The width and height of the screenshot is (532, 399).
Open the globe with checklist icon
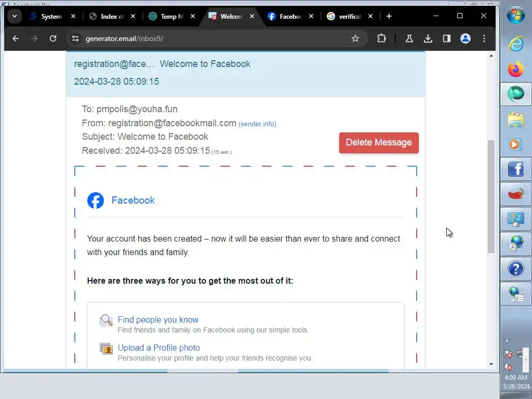(x=516, y=294)
